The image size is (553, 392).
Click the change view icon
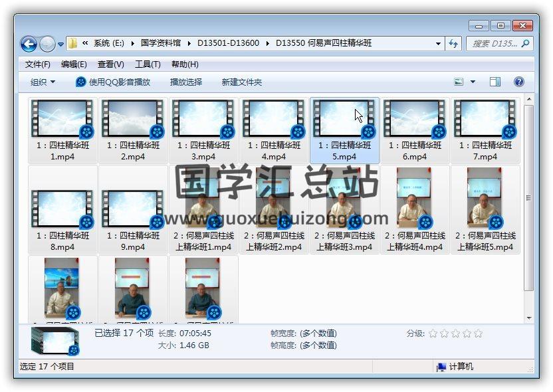459,82
